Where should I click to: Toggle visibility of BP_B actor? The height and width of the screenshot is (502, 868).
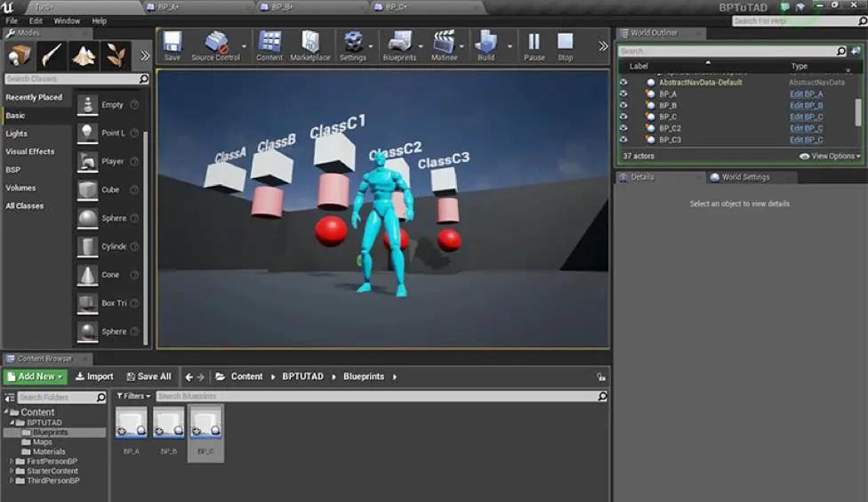624,105
